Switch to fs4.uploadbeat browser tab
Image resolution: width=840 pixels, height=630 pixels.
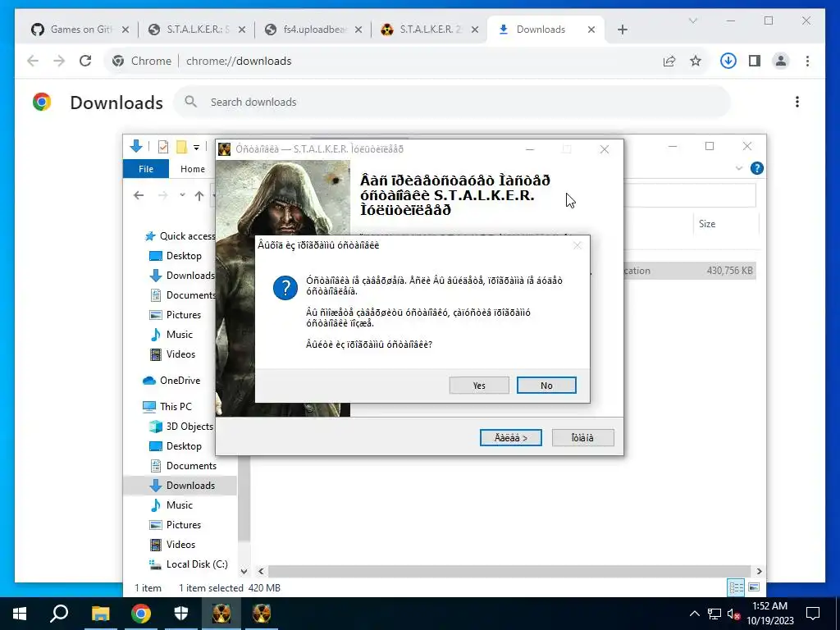tap(314, 30)
